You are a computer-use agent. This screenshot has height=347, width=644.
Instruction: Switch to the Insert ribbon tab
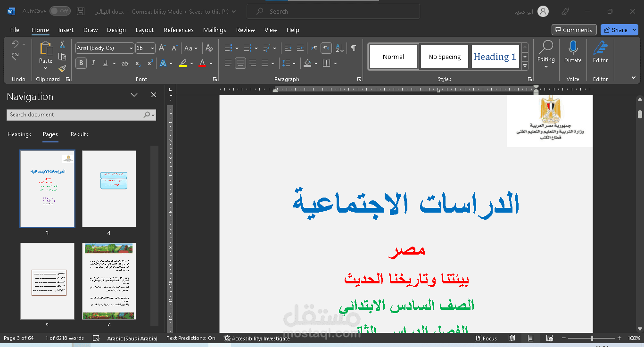66,30
